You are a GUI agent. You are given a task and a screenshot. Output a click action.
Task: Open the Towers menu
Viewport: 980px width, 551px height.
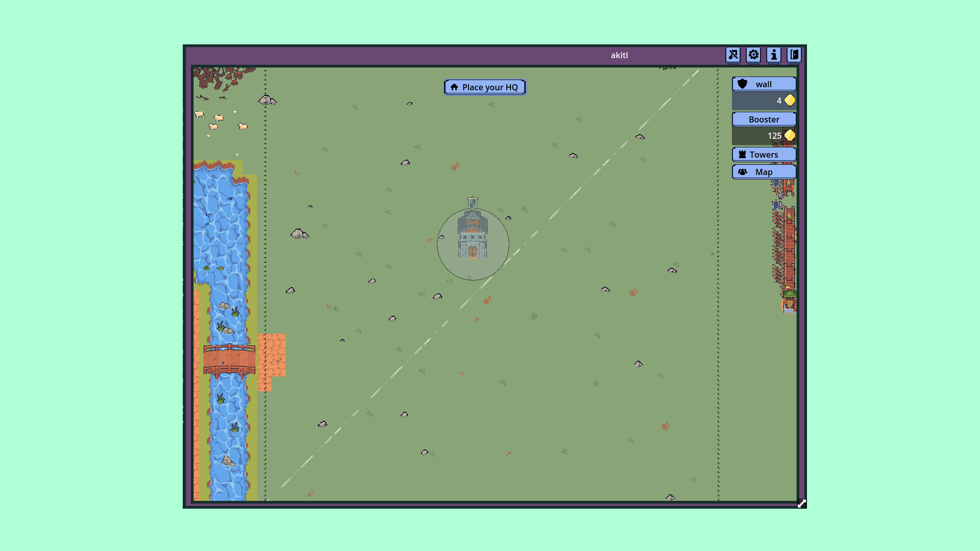point(764,154)
